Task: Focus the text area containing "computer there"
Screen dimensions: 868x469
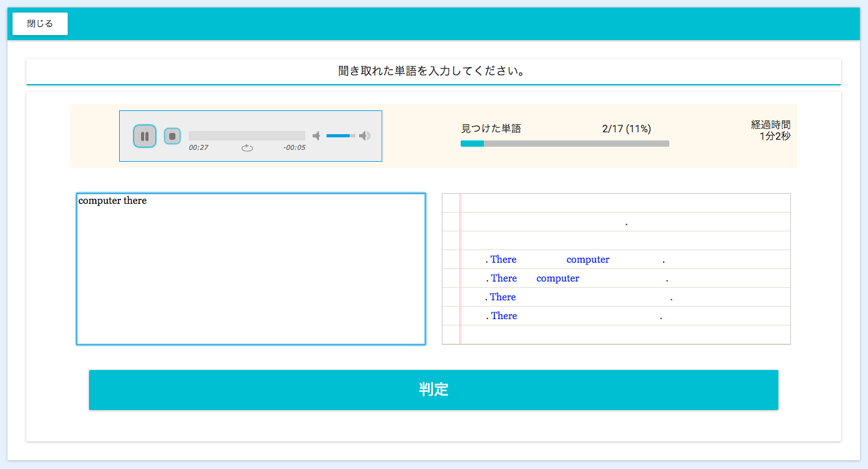Action: coord(251,269)
